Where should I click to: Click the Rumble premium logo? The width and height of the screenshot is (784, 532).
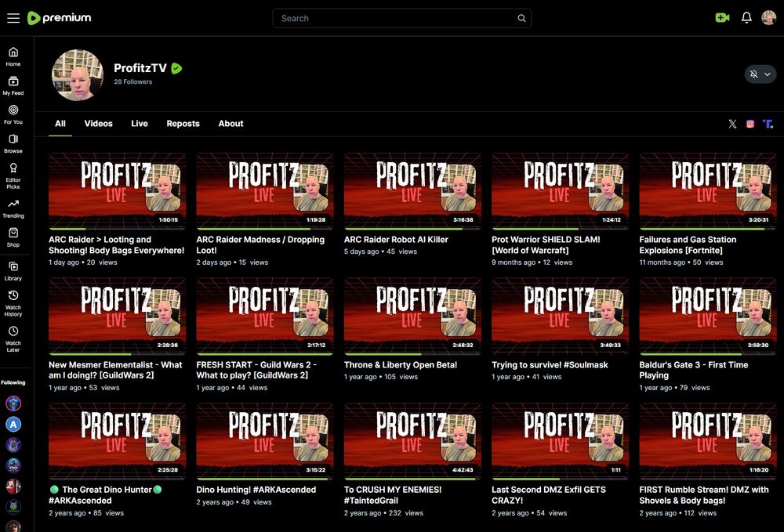coord(59,18)
